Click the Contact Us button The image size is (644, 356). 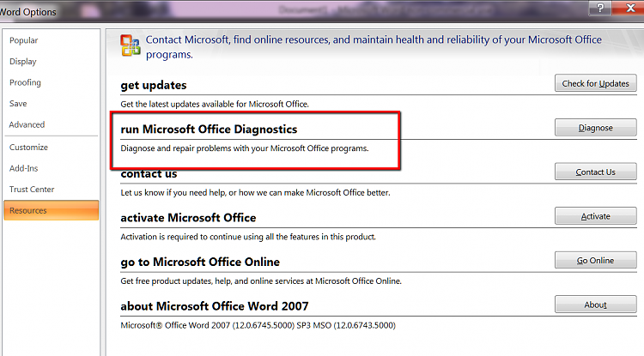596,172
